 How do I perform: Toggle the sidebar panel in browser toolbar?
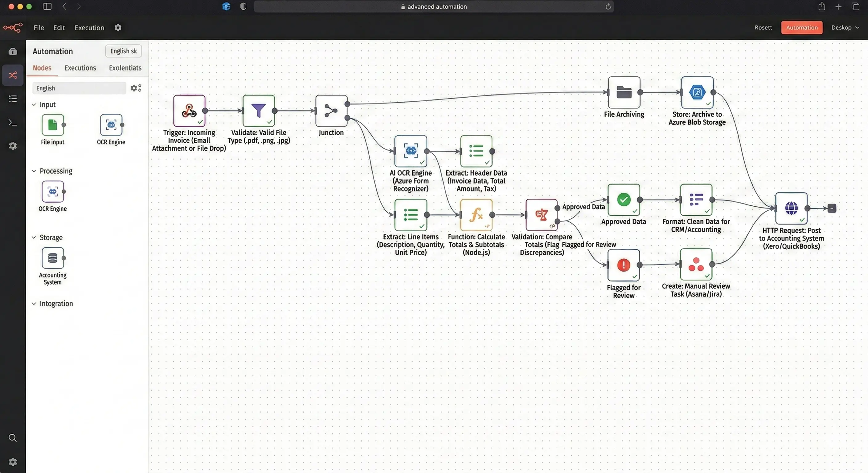pyautogui.click(x=47, y=6)
